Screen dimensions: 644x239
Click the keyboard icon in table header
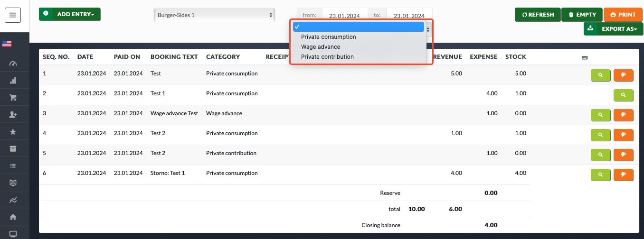tap(584, 57)
